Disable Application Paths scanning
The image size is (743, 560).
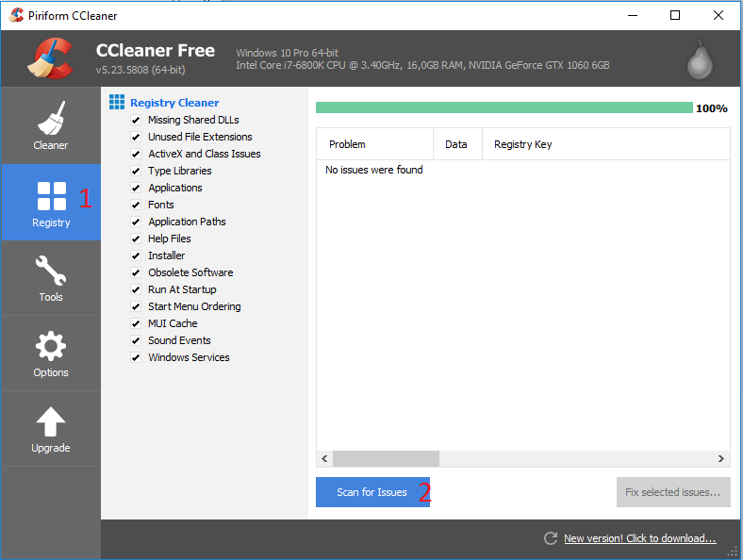136,222
